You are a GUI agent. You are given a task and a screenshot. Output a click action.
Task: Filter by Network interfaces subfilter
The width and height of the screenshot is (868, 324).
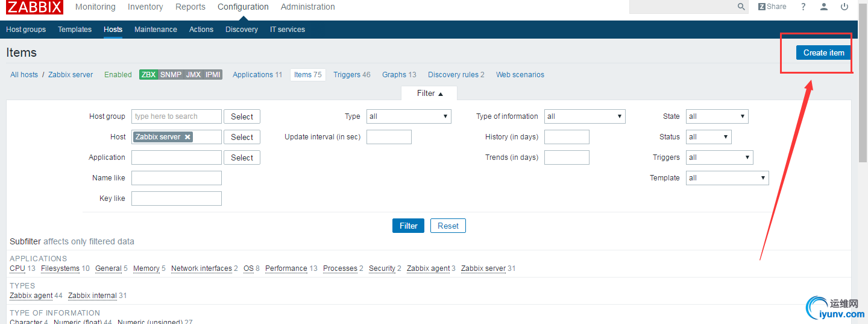[201, 268]
